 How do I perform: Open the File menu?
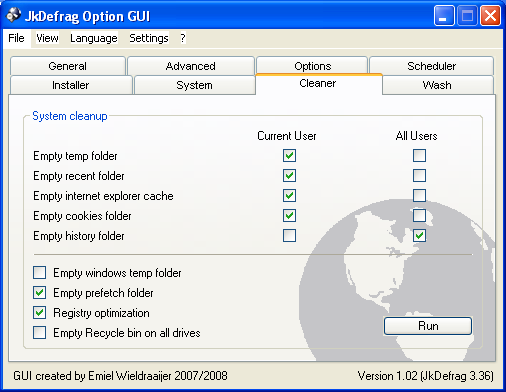pos(16,38)
